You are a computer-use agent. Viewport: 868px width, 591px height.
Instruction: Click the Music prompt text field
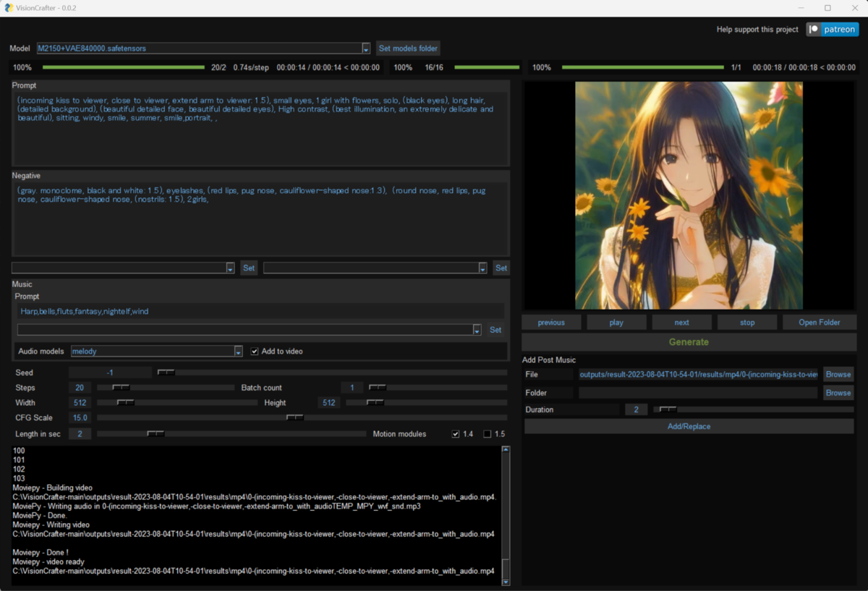pos(260,311)
